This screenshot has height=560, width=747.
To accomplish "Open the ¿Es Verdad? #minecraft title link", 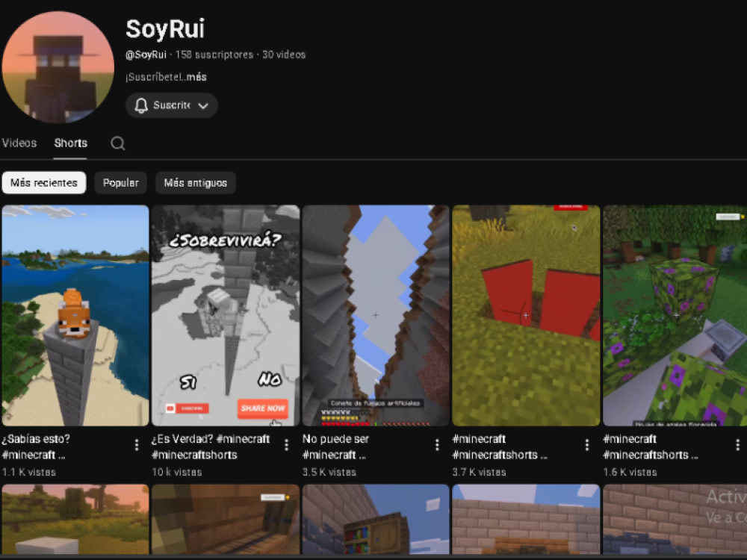I will (x=211, y=447).
